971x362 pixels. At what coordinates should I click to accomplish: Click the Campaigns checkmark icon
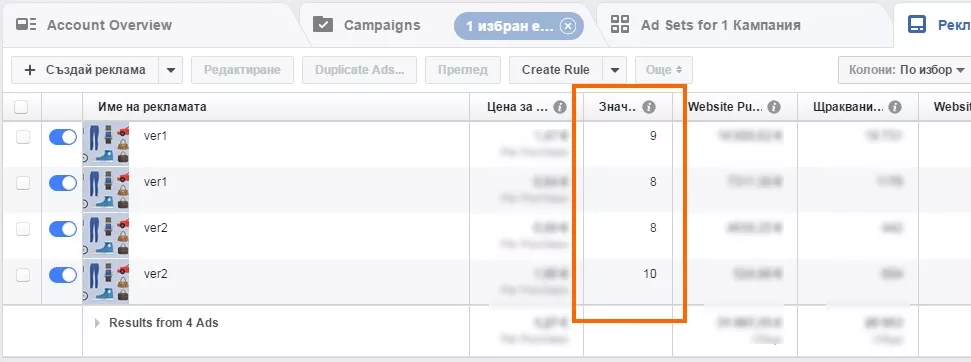pyautogui.click(x=323, y=25)
